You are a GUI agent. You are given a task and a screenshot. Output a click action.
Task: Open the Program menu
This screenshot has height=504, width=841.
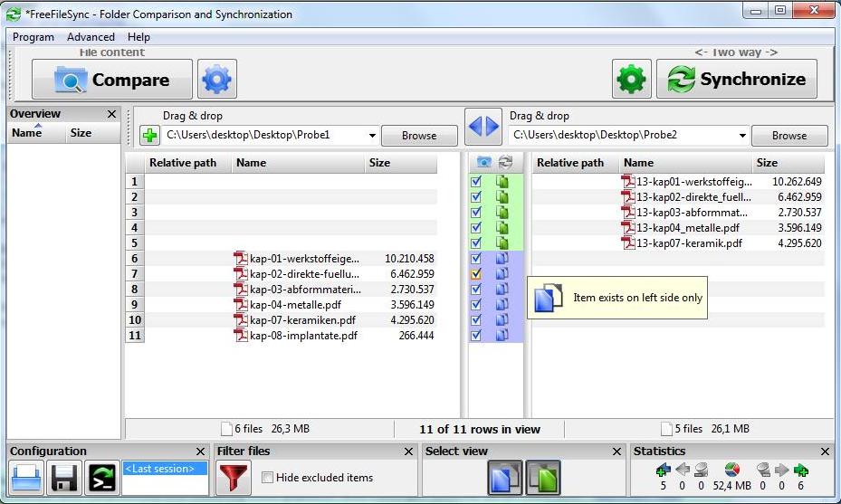pyautogui.click(x=33, y=37)
